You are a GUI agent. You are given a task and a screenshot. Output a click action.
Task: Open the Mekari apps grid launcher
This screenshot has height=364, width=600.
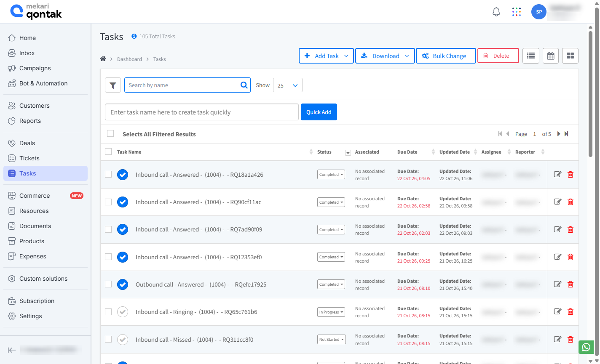[x=517, y=12]
